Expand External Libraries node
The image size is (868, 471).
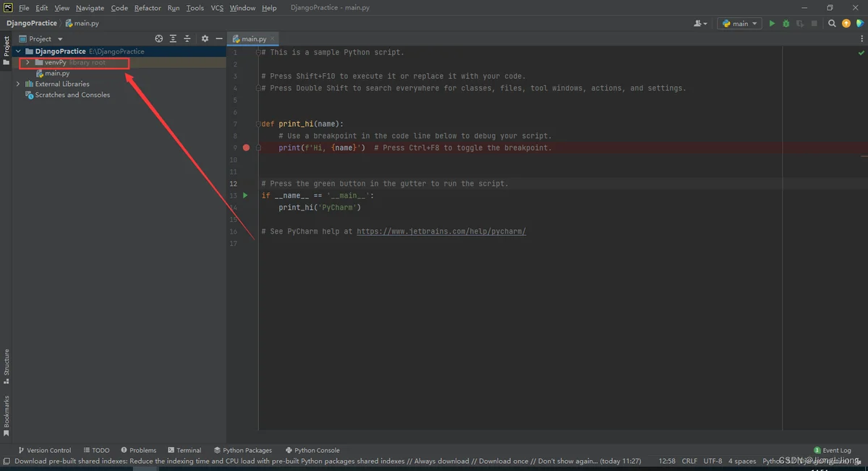(x=18, y=84)
